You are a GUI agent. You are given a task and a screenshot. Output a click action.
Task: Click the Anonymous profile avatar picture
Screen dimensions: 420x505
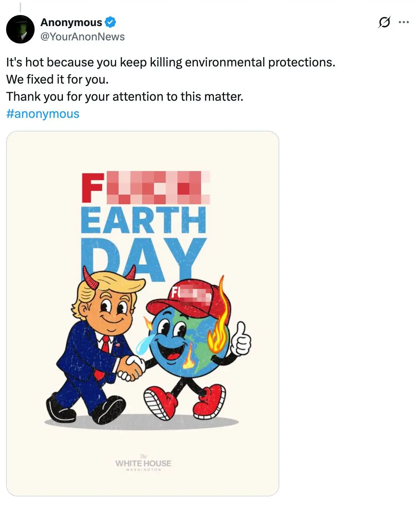[20, 29]
